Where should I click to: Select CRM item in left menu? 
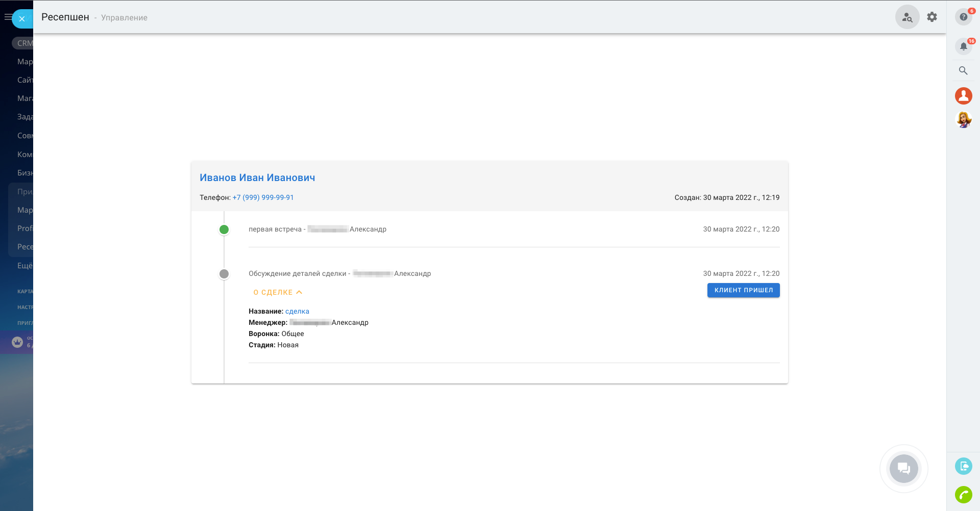click(24, 43)
